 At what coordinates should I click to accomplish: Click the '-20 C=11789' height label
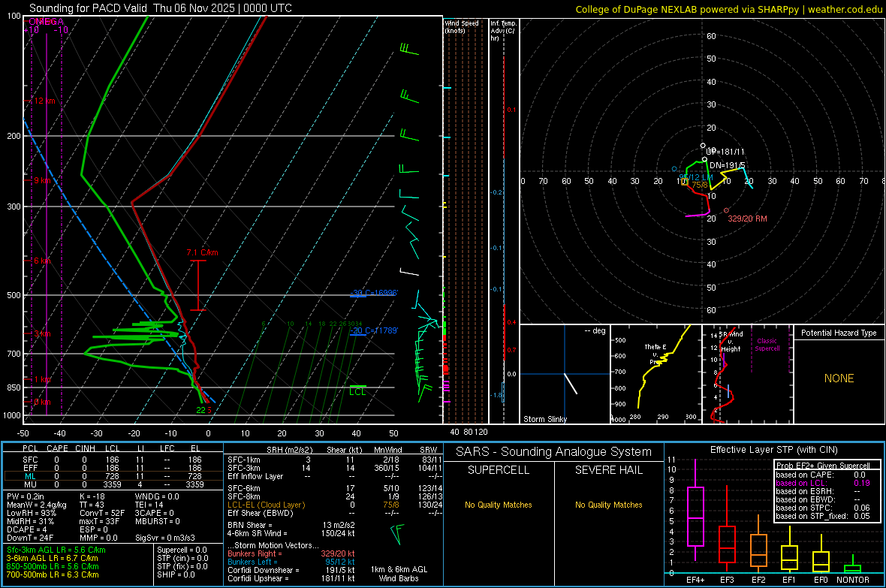coord(374,330)
